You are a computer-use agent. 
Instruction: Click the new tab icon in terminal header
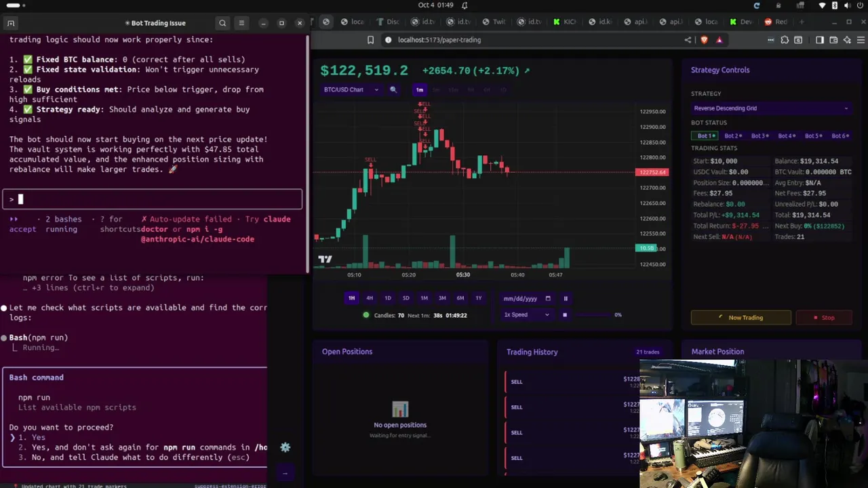11,23
